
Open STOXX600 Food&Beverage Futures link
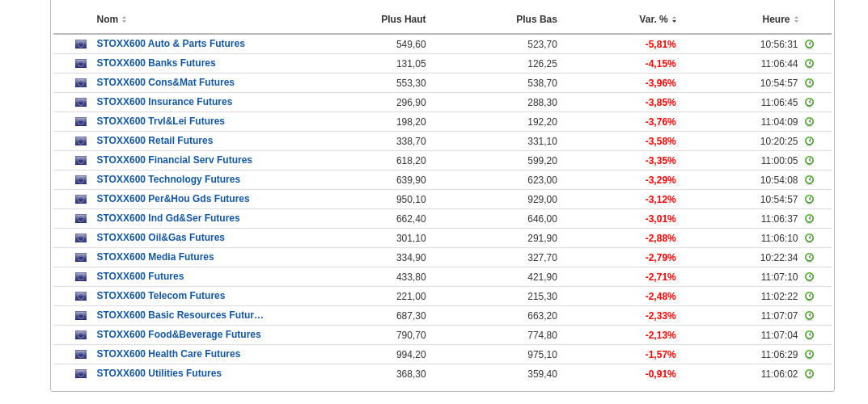click(x=179, y=335)
